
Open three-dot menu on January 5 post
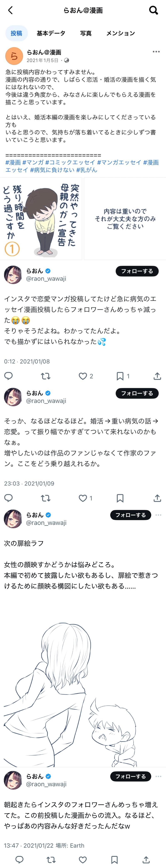pos(156,52)
